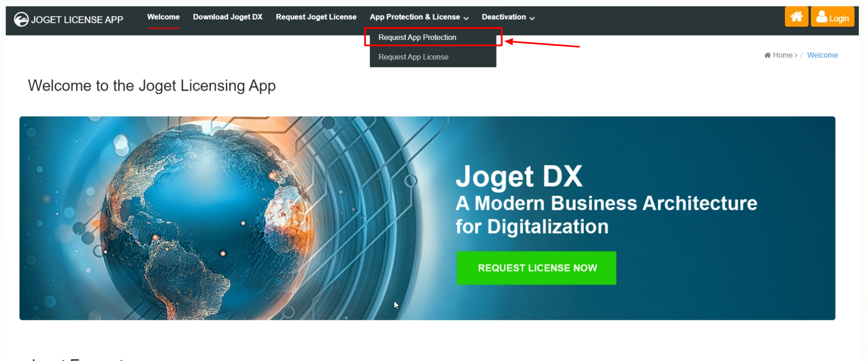Viewport: 868px width, 361px height.
Task: Expand the Deactivation dropdown menu
Action: click(508, 17)
